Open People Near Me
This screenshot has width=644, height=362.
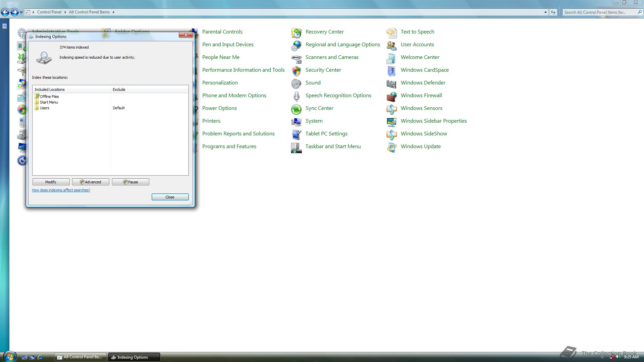(221, 57)
